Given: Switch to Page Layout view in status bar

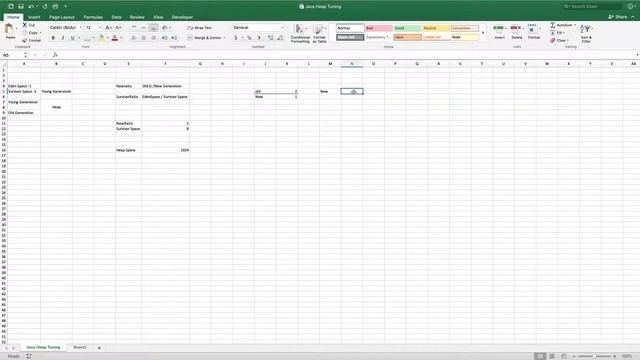Looking at the screenshot, I should (552, 356).
